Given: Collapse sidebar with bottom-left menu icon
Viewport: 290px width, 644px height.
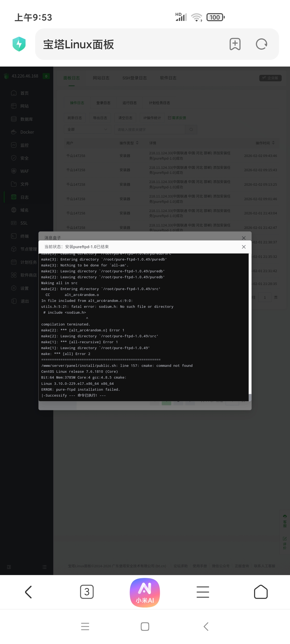Looking at the screenshot, I should (x=9, y=567).
